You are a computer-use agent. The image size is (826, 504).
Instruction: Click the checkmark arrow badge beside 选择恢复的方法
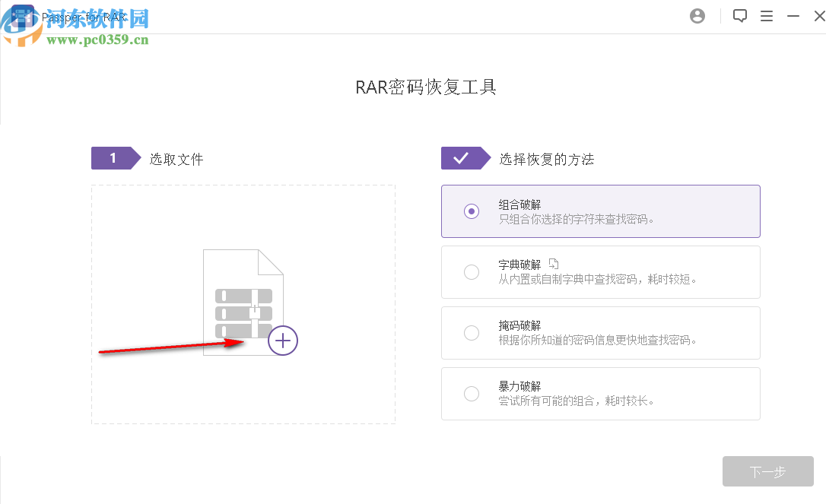click(461, 157)
